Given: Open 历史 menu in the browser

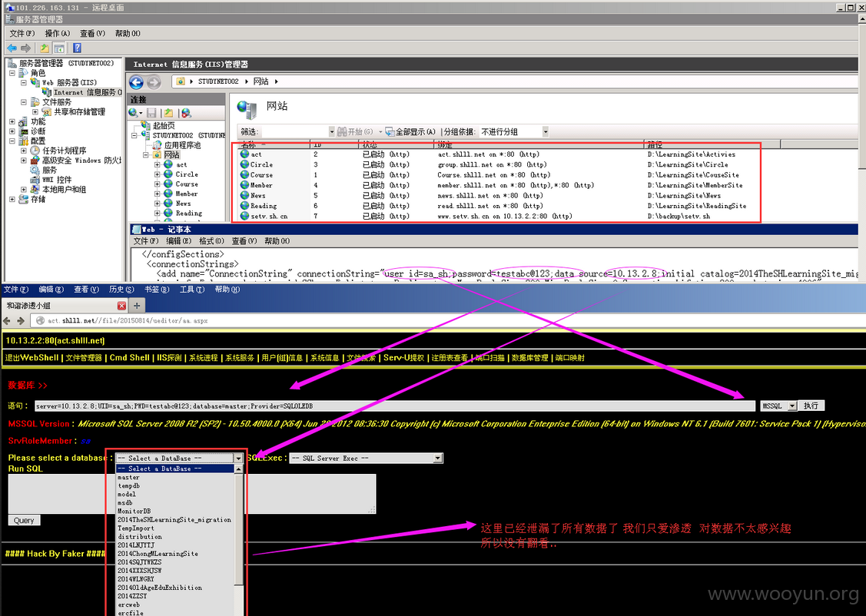Looking at the screenshot, I should click(121, 290).
